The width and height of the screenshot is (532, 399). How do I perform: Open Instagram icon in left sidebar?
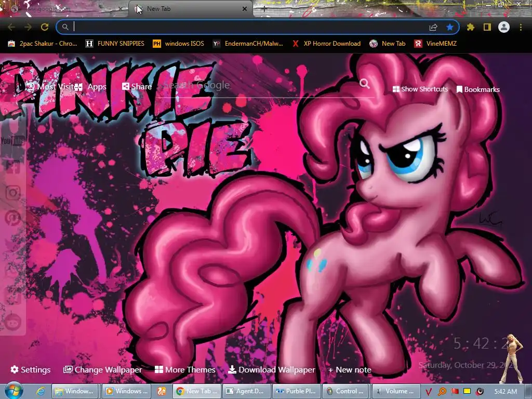pyautogui.click(x=13, y=193)
